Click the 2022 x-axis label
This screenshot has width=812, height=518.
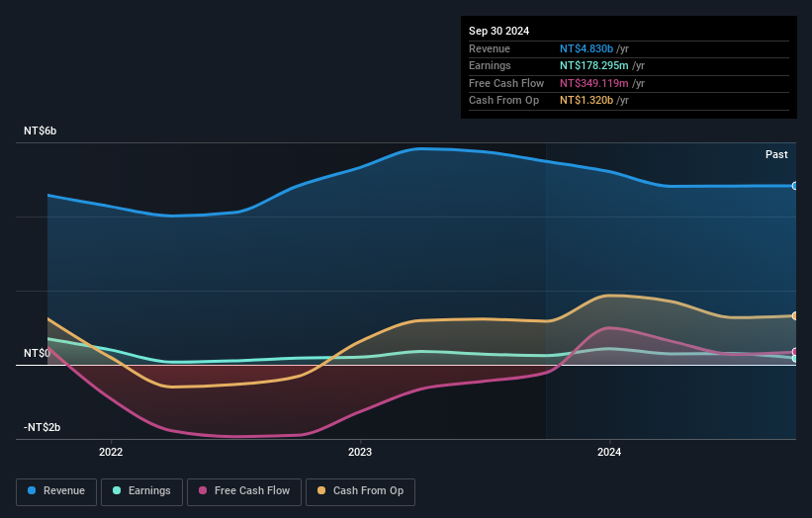point(111,452)
